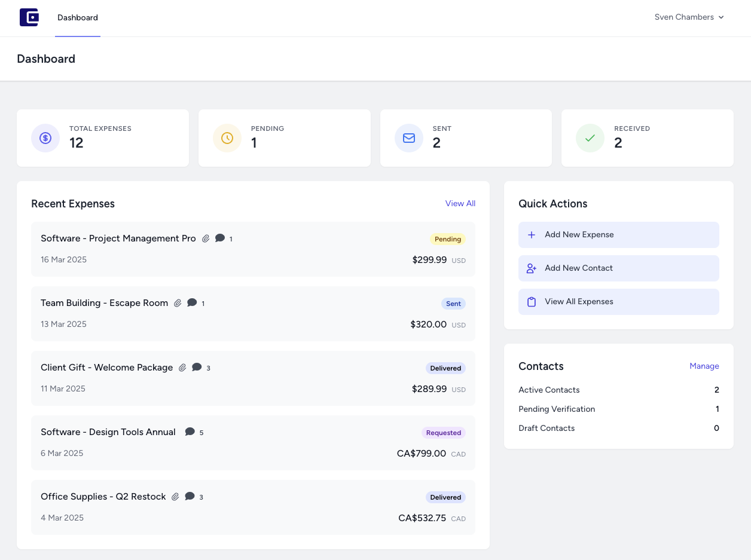This screenshot has height=560, width=751.
Task: Click the View All Expenses quick action
Action: tap(619, 302)
